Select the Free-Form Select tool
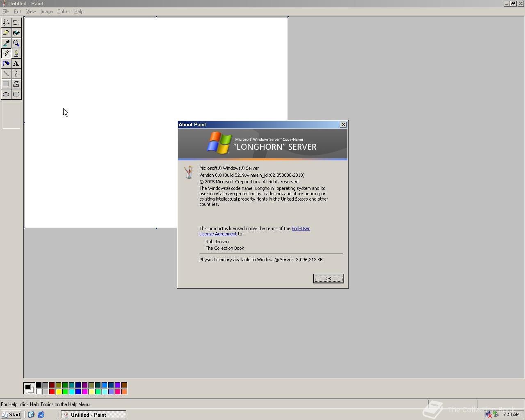 6,23
